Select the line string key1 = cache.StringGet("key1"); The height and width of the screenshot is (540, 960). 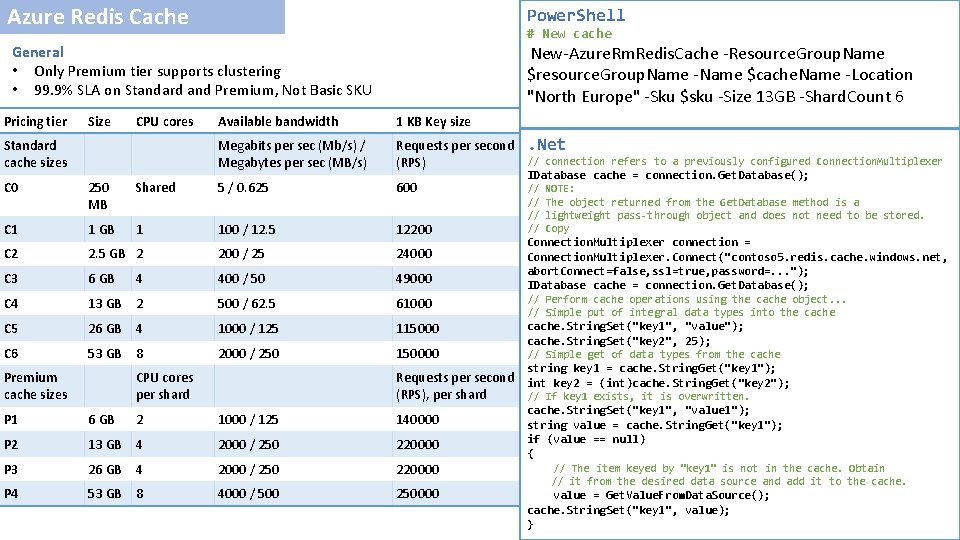[x=651, y=368]
